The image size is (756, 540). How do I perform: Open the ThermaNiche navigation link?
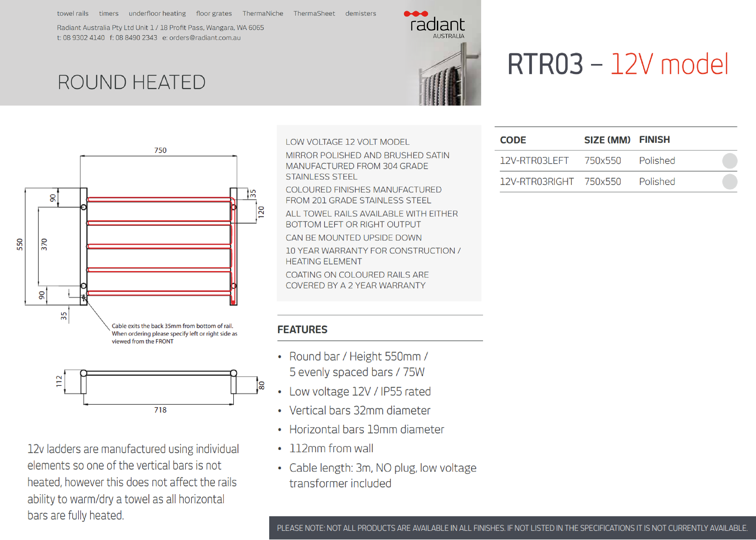tap(262, 13)
